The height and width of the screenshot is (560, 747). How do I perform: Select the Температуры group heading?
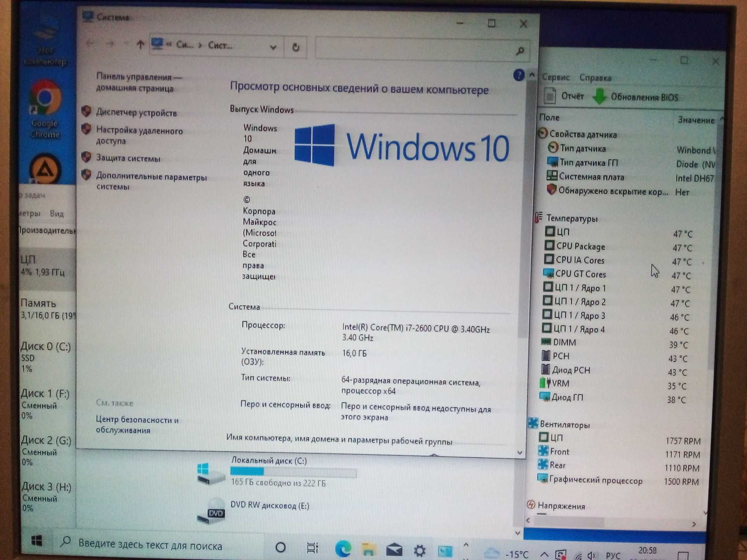(566, 218)
